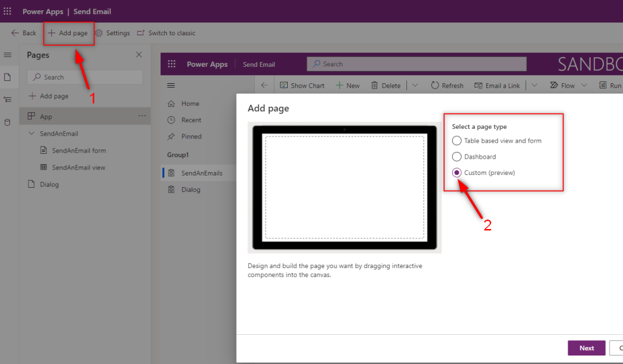The image size is (623, 364).
Task: Open the Flow dropdown chevron
Action: 584,86
